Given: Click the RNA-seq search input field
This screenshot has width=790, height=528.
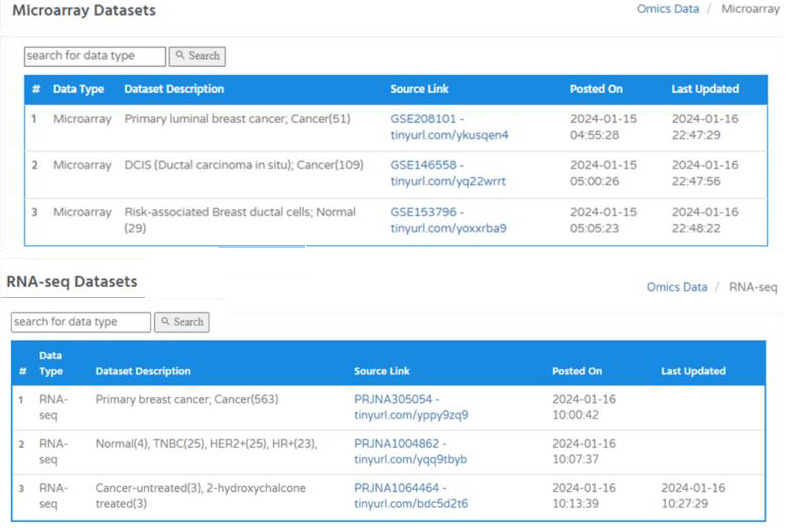Looking at the screenshot, I should coord(81,322).
